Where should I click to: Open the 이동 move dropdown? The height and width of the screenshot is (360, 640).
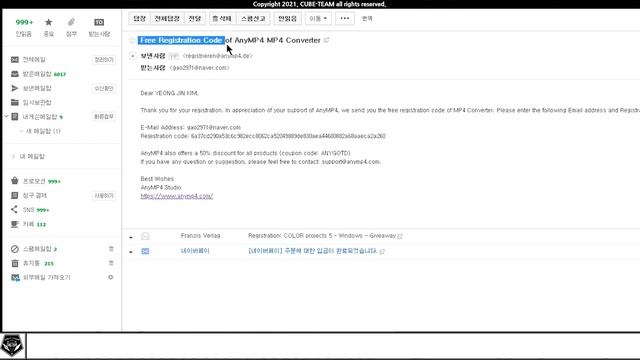[x=318, y=18]
